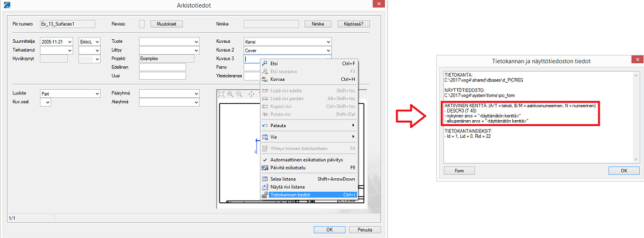Click the Etsi seuraava greyed icon
Screen dimensions: 644x238
265,71
